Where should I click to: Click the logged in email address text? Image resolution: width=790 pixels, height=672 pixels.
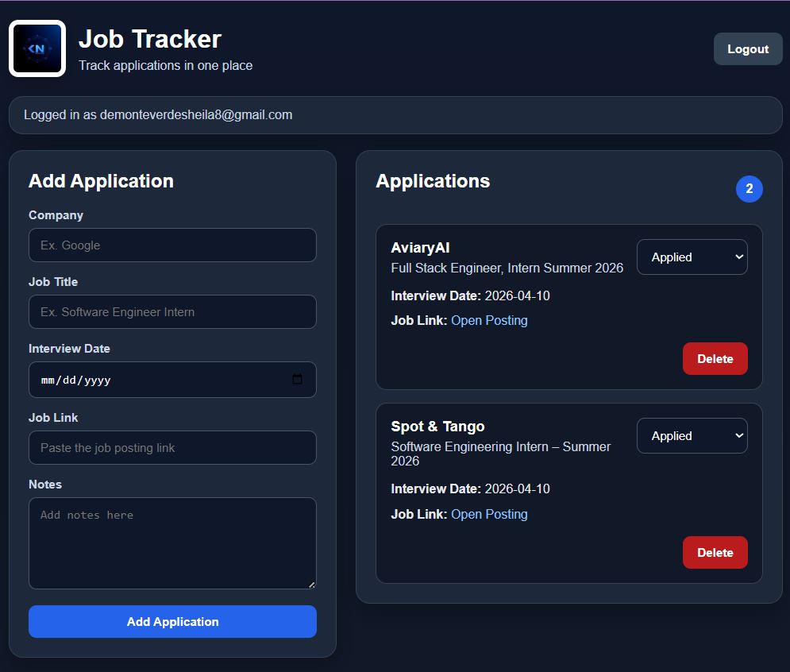(196, 115)
